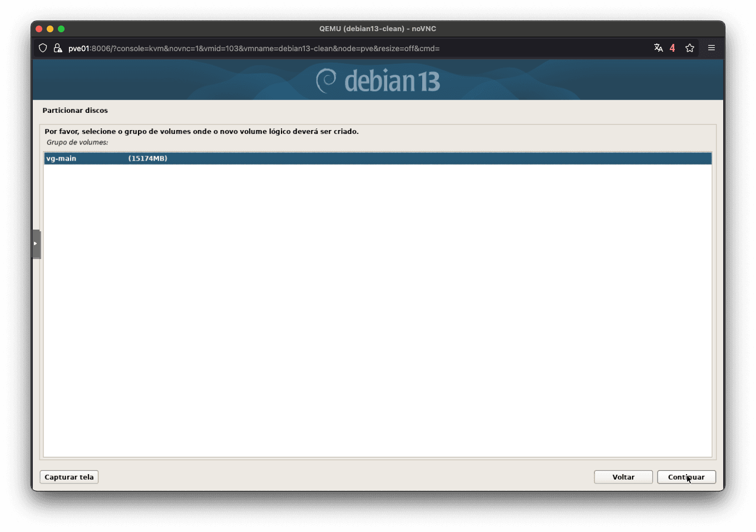Bookmark this page with the star icon

click(690, 48)
